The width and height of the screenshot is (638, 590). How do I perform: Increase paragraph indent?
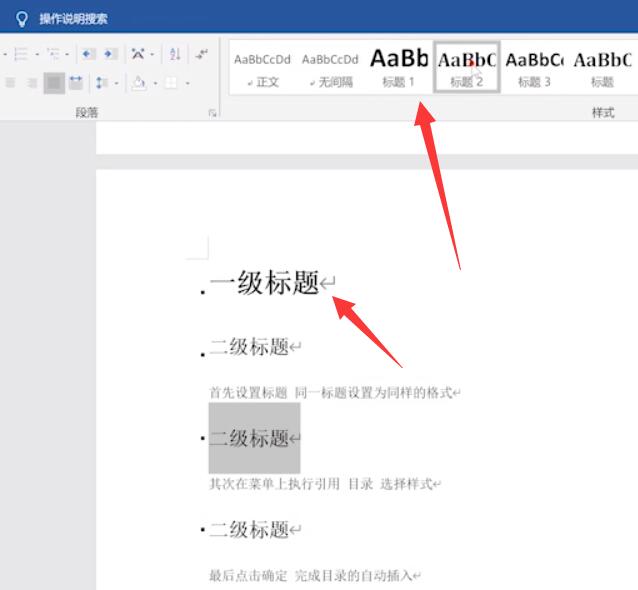[x=110, y=54]
